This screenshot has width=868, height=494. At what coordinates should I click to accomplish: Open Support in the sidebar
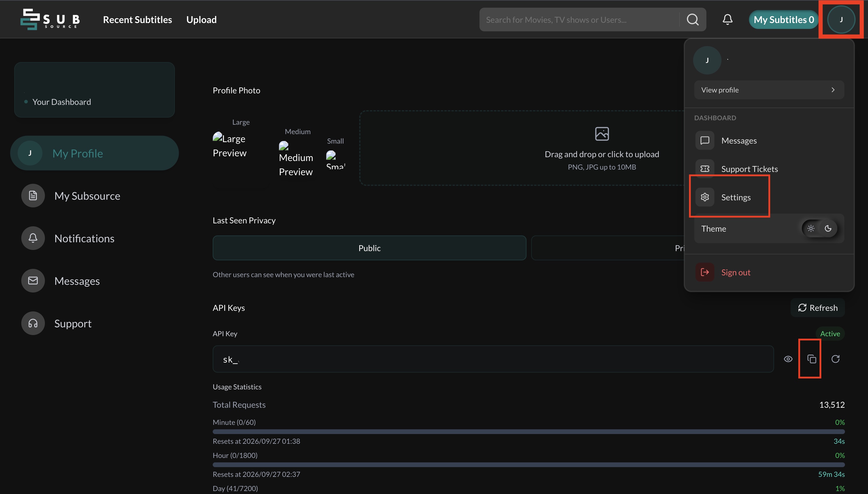click(94, 323)
